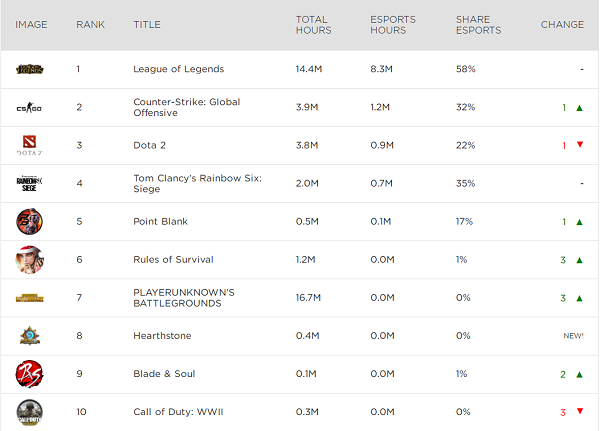Select the Blade & Soul title
The width and height of the screenshot is (600, 431).
pyautogui.click(x=164, y=374)
